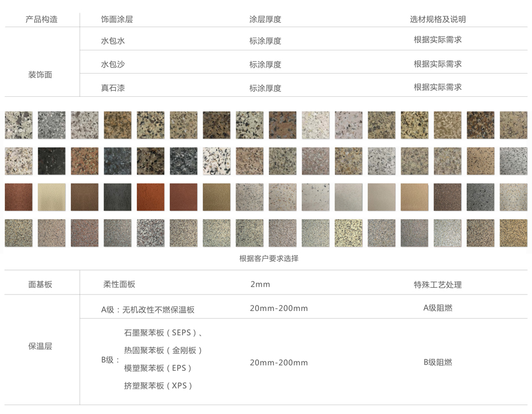
Task: Select the 柔性面板 cell
Action: (119, 284)
